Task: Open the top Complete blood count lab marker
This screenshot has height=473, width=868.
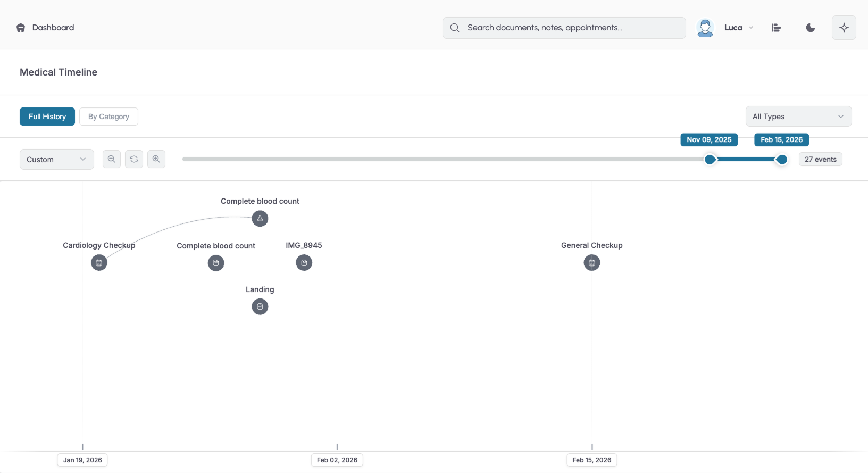Action: pos(260,219)
